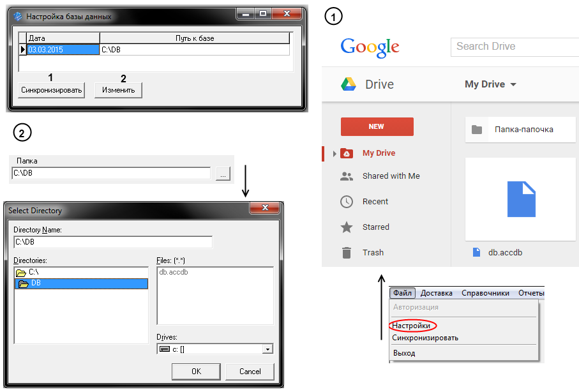The image size is (579, 392).
Task: Click the ... browse button next to Папка
Action: click(x=223, y=174)
